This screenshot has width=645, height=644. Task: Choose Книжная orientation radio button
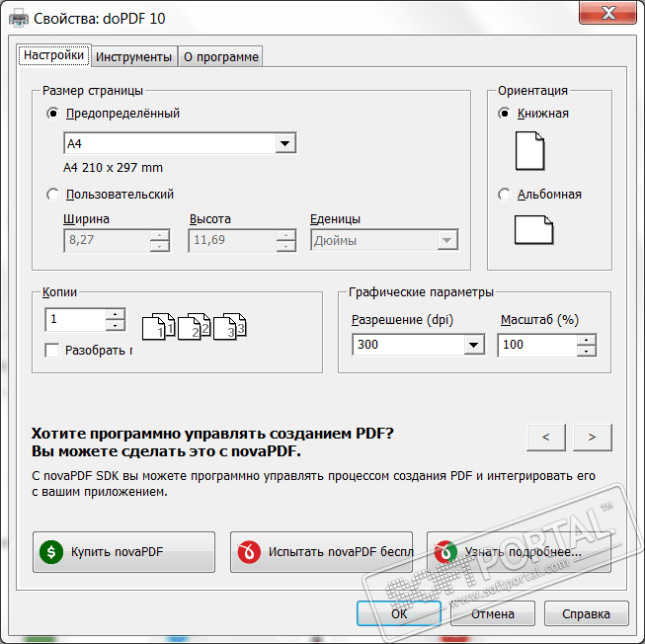(x=504, y=113)
